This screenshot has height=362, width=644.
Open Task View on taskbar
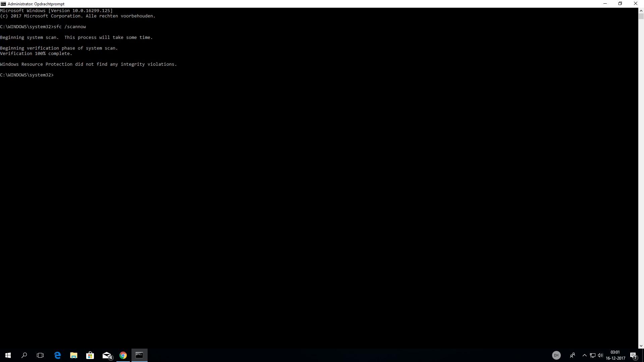click(x=40, y=355)
